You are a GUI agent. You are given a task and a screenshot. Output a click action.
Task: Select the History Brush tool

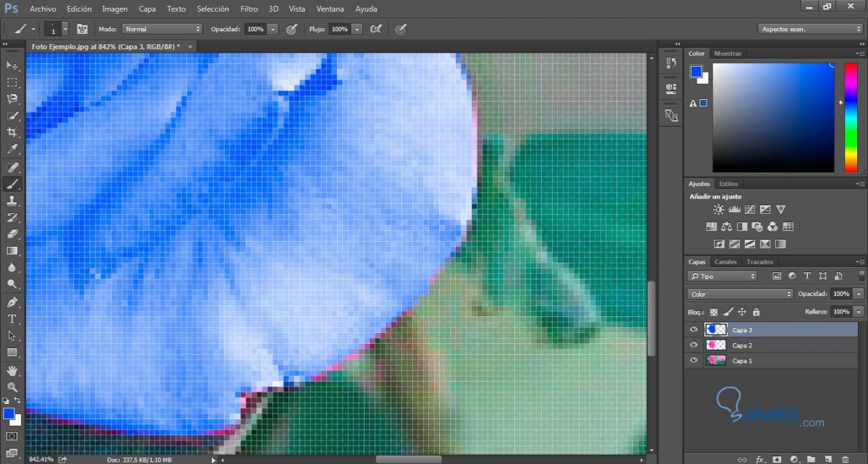(x=12, y=217)
